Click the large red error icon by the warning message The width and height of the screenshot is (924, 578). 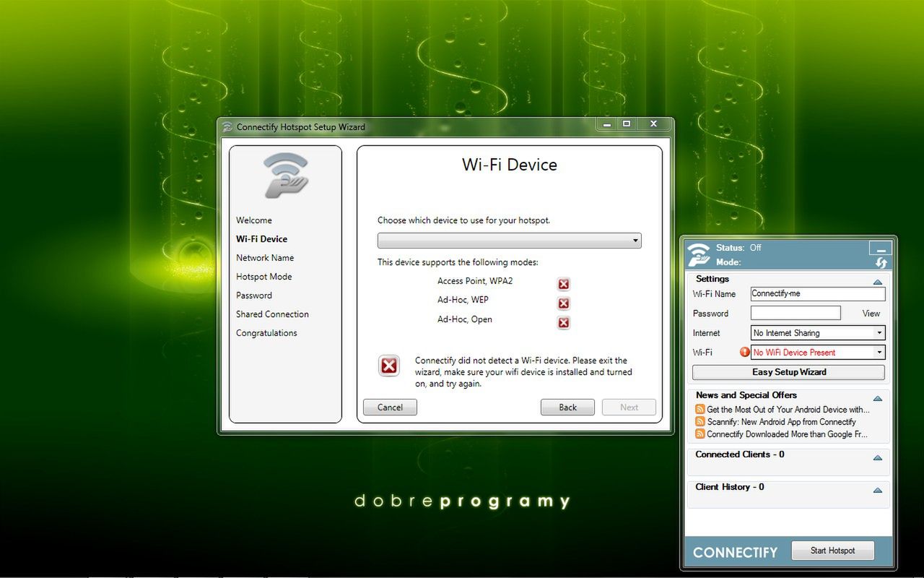click(389, 366)
